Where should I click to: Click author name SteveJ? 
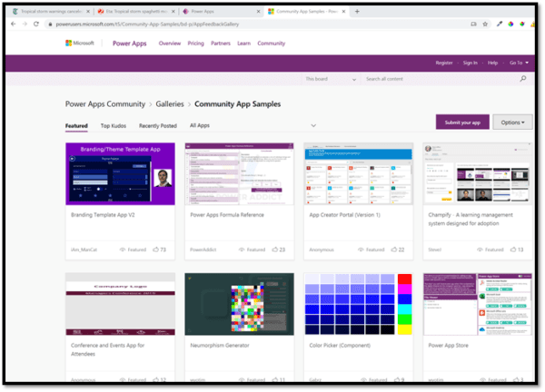(435, 250)
